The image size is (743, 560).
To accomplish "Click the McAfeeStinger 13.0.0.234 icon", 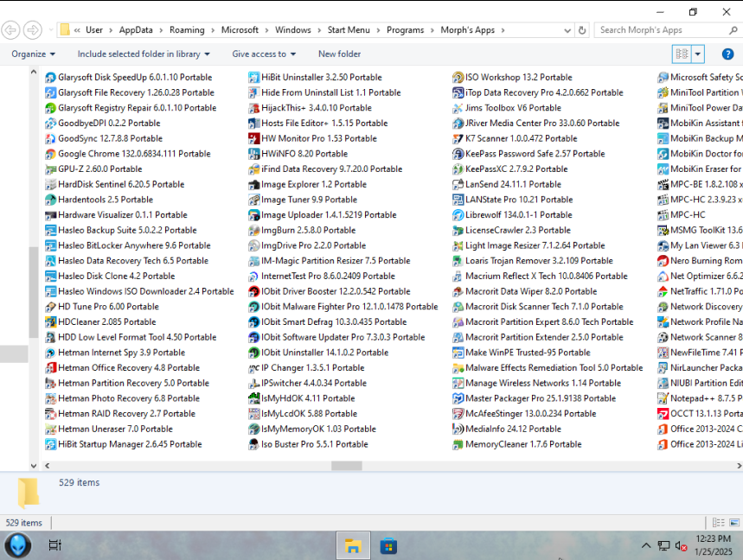I will pyautogui.click(x=458, y=414).
